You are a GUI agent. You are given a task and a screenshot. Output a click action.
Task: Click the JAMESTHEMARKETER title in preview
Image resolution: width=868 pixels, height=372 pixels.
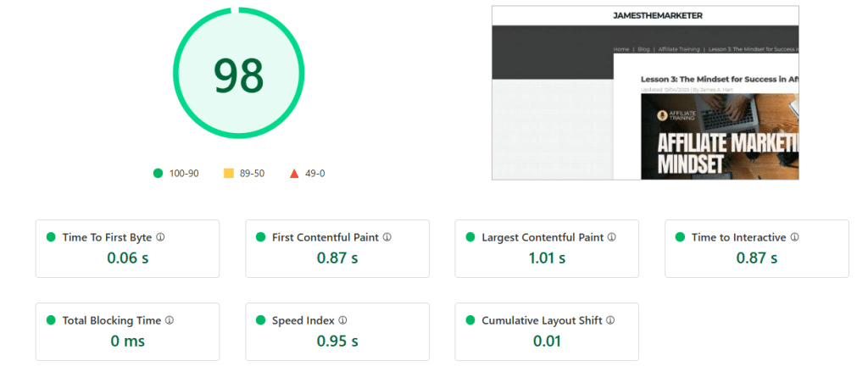point(658,15)
